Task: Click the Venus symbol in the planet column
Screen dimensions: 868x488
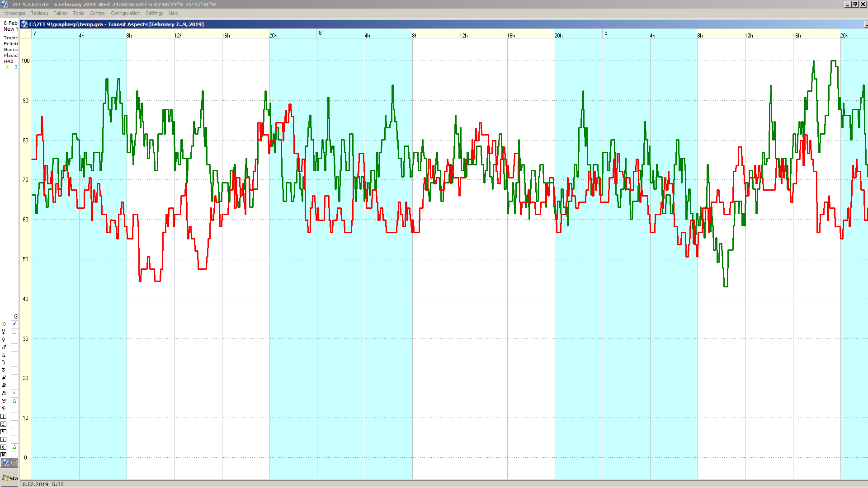Action: tap(4, 339)
